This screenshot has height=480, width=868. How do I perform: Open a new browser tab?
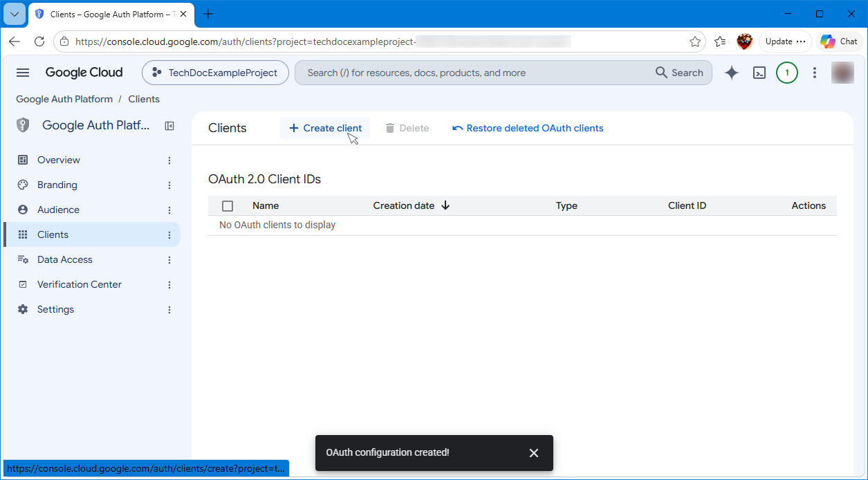(208, 14)
